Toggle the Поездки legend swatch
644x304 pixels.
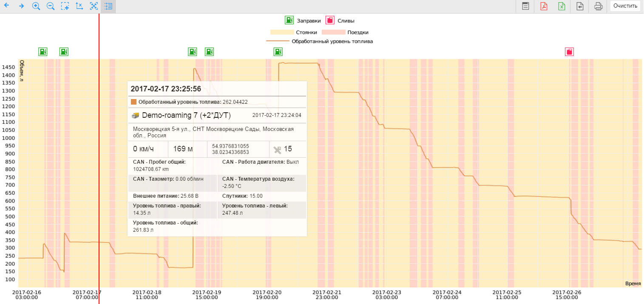333,32
